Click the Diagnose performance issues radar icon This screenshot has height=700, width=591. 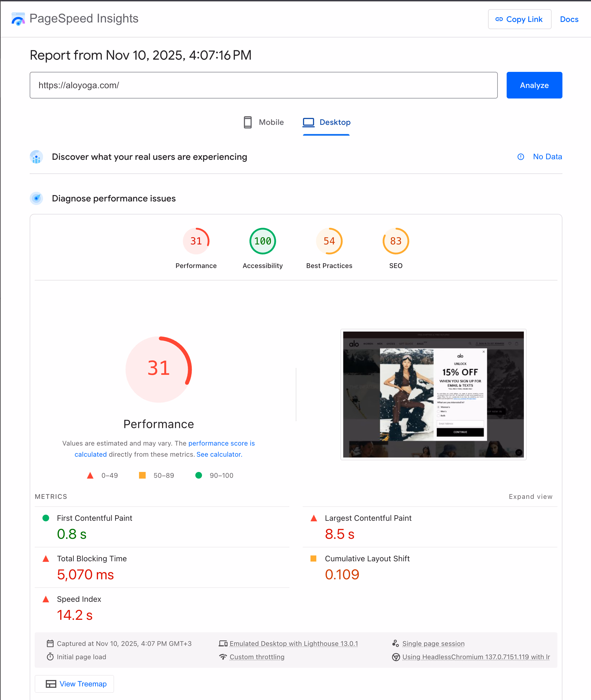pos(36,198)
